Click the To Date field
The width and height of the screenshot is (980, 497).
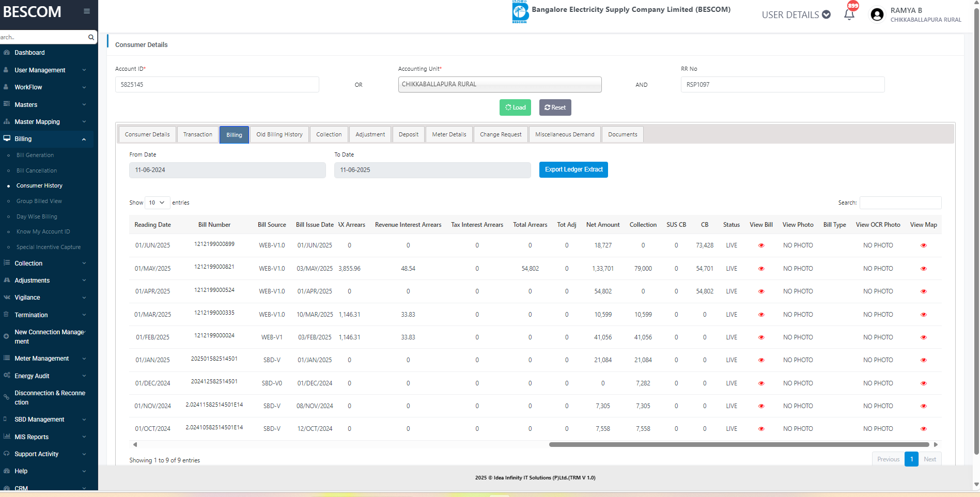432,170
